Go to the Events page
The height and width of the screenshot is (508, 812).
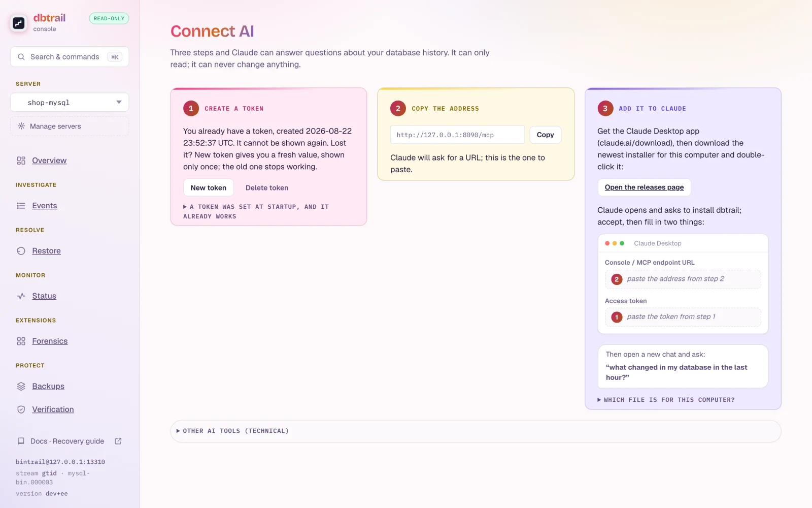click(x=45, y=206)
